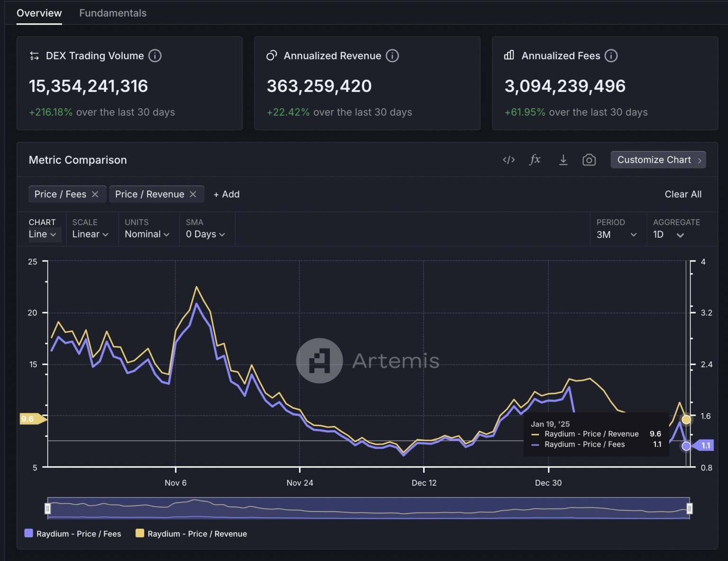The image size is (728, 561).
Task: Click the left range navigator handle
Action: (x=47, y=509)
